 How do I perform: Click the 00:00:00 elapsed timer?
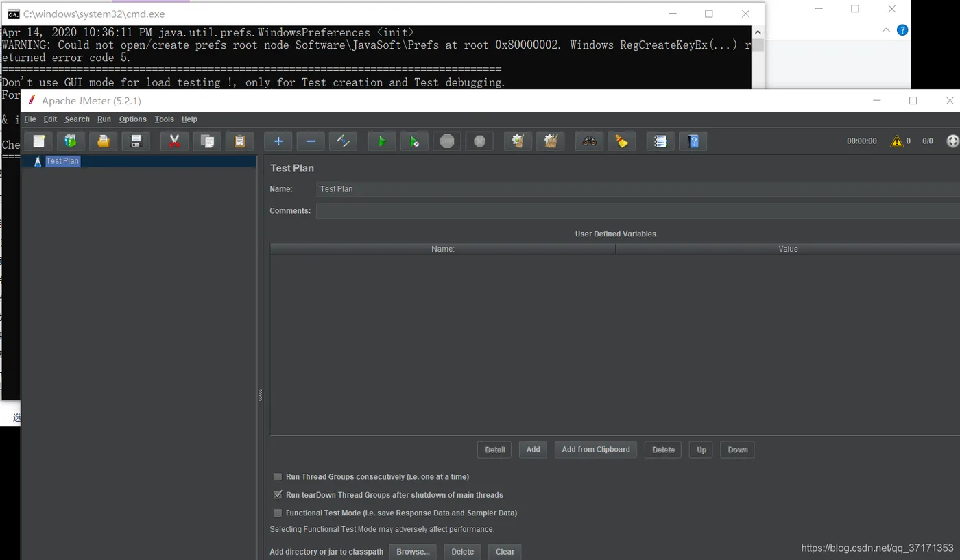tap(861, 141)
